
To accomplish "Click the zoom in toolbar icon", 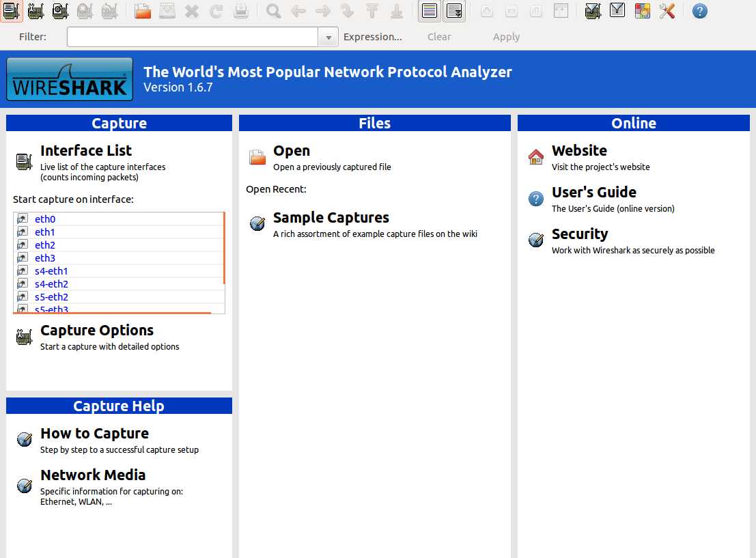I will [486, 11].
